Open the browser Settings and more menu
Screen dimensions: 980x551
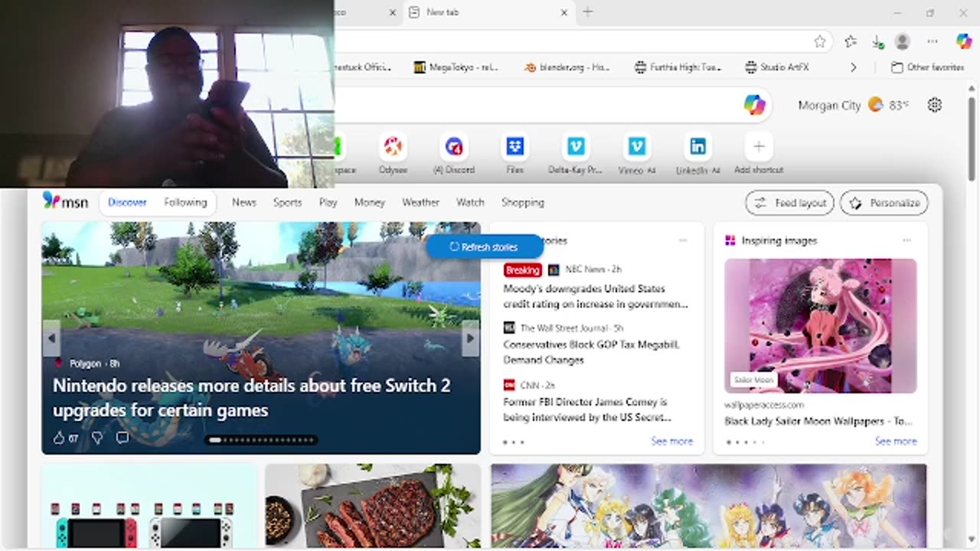[932, 41]
